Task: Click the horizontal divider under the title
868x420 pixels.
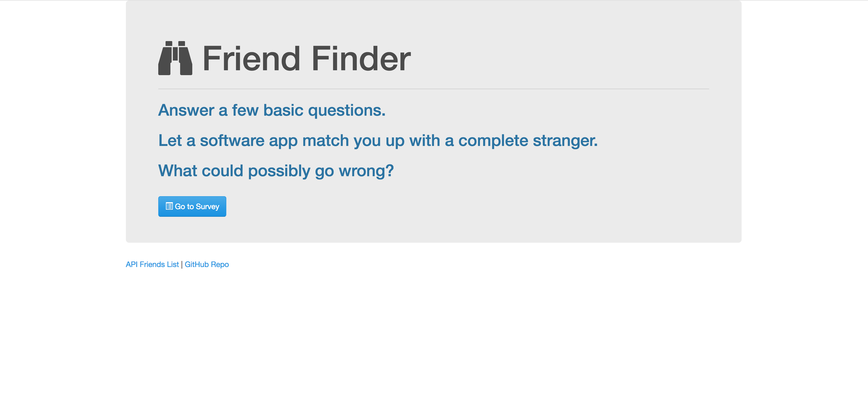Action: click(433, 89)
